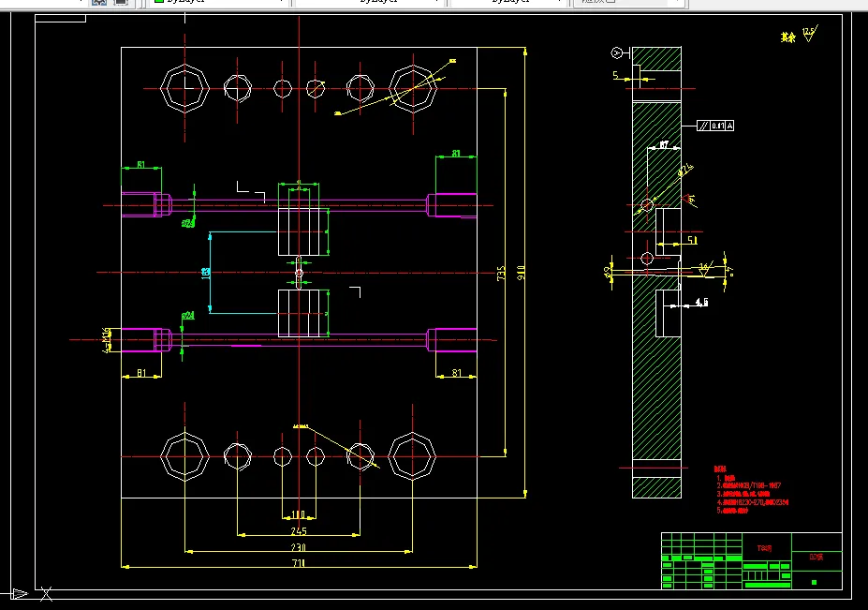Pick the yellow 4-M16 thread annotation
This screenshot has width=868, height=610.
[x=107, y=340]
